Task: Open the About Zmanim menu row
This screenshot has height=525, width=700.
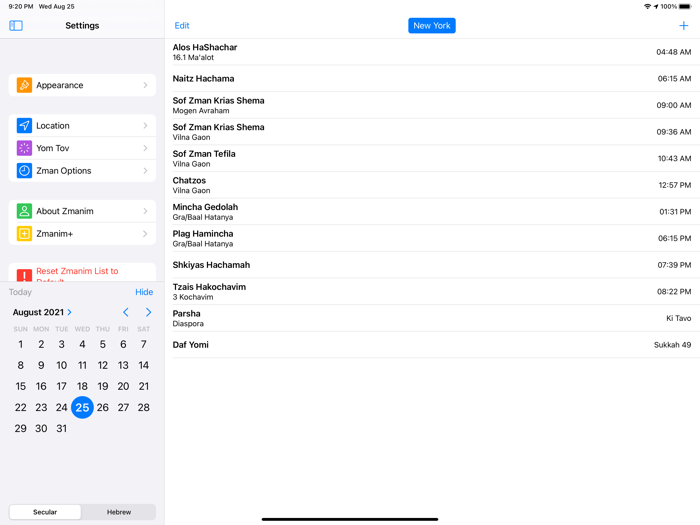Action: point(82,211)
